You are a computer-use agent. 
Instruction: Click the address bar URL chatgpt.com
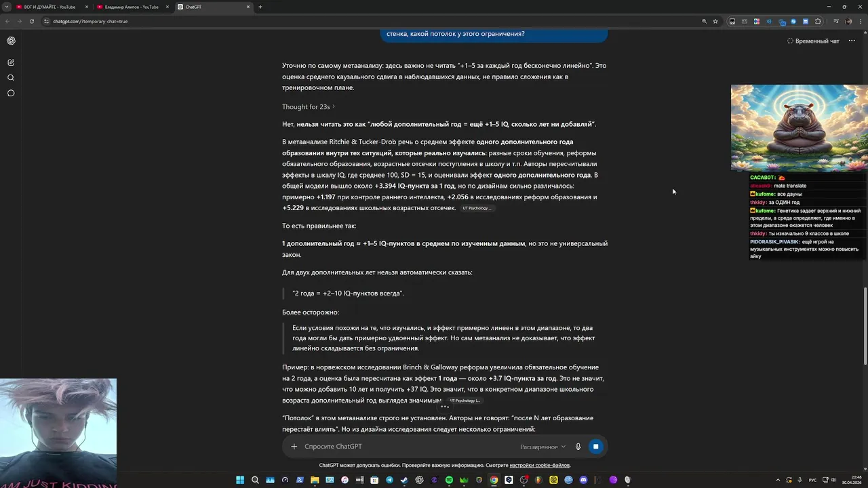(x=90, y=21)
